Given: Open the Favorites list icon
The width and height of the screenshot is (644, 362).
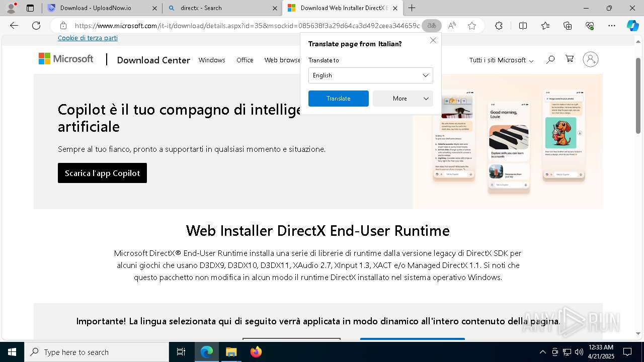Looking at the screenshot, I should (x=545, y=26).
